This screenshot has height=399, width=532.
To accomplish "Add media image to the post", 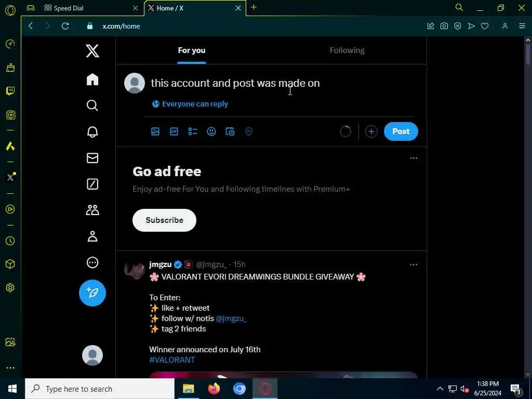I will 155,131.
